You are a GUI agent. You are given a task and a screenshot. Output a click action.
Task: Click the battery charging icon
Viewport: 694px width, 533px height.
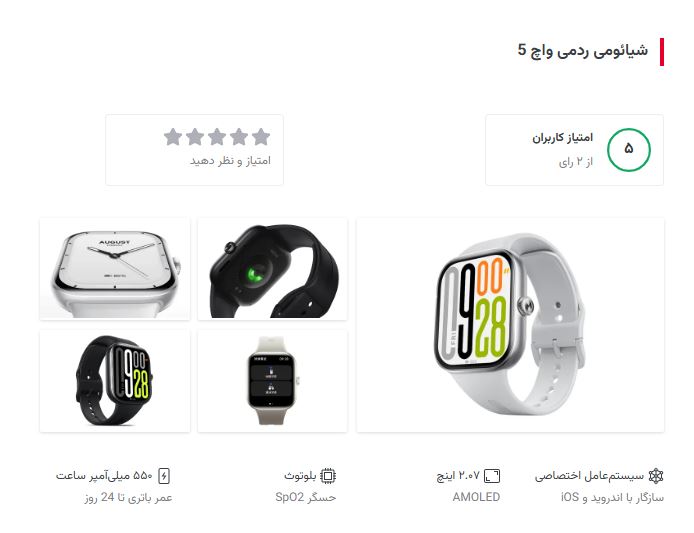(164, 476)
